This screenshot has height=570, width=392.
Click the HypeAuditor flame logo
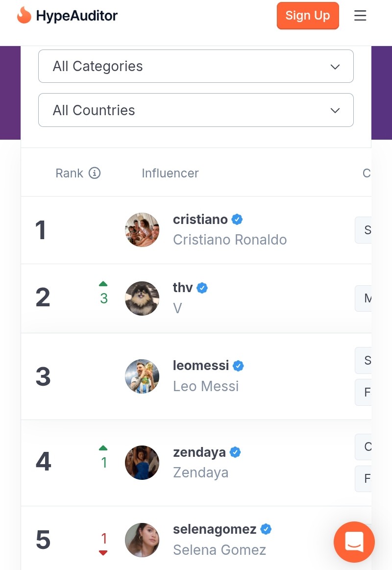[24, 15]
